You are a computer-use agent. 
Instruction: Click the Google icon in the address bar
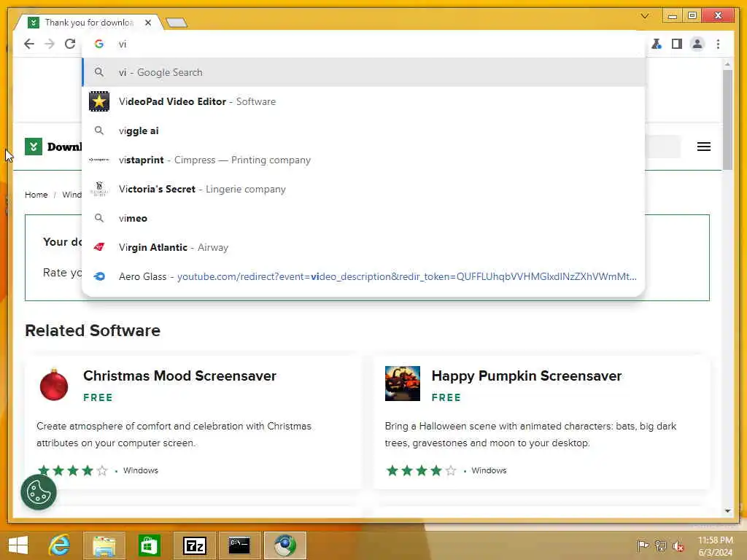99,44
